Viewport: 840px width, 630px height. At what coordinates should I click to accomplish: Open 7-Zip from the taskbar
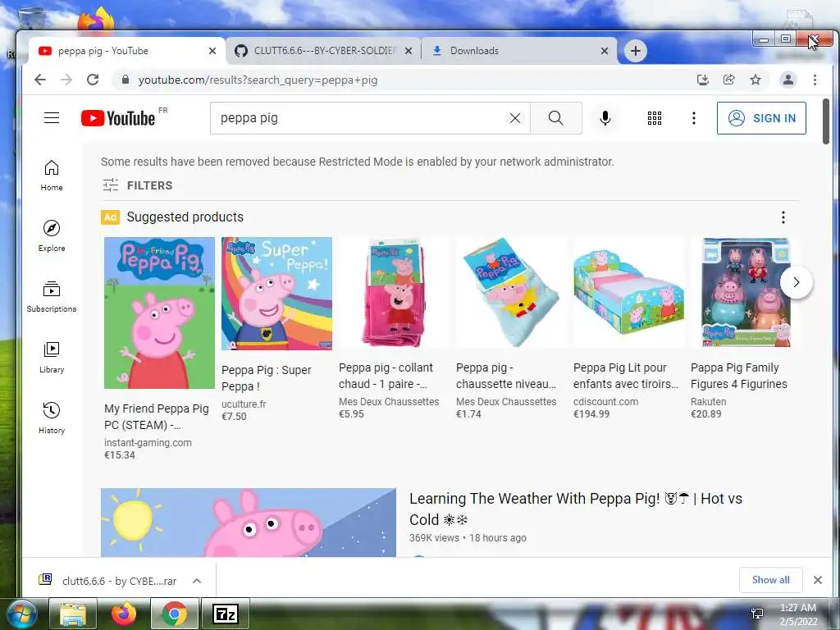click(226, 614)
